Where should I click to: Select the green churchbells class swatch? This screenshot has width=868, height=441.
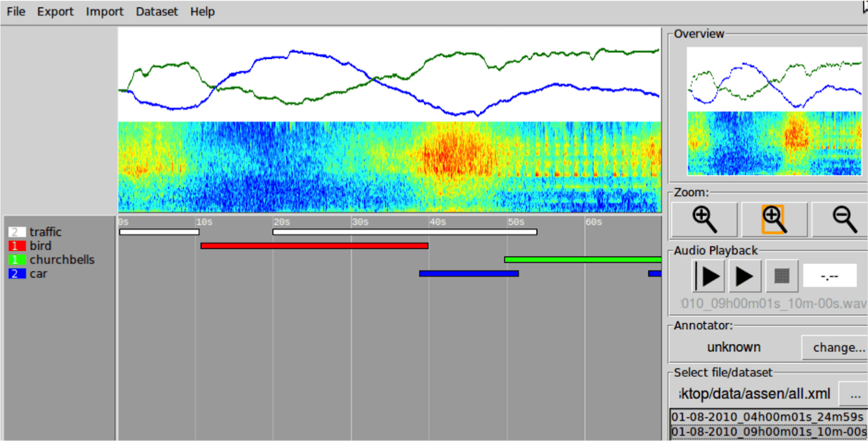17,260
